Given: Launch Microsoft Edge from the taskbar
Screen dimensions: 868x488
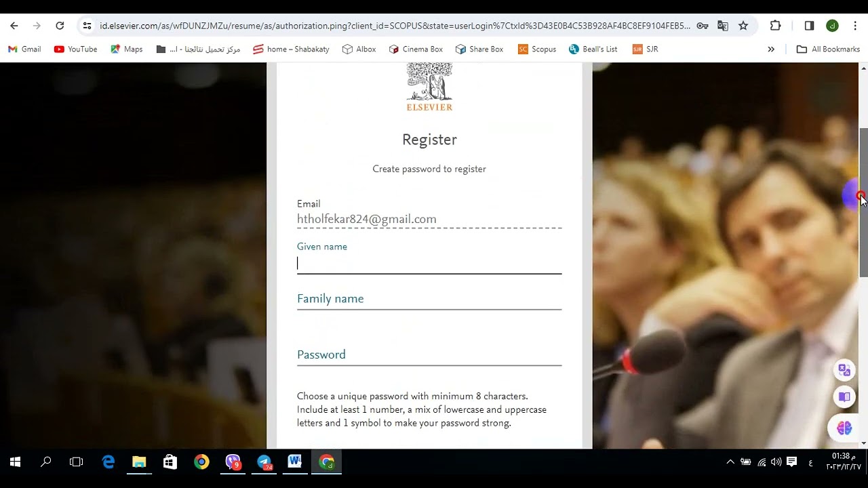Looking at the screenshot, I should 108,462.
